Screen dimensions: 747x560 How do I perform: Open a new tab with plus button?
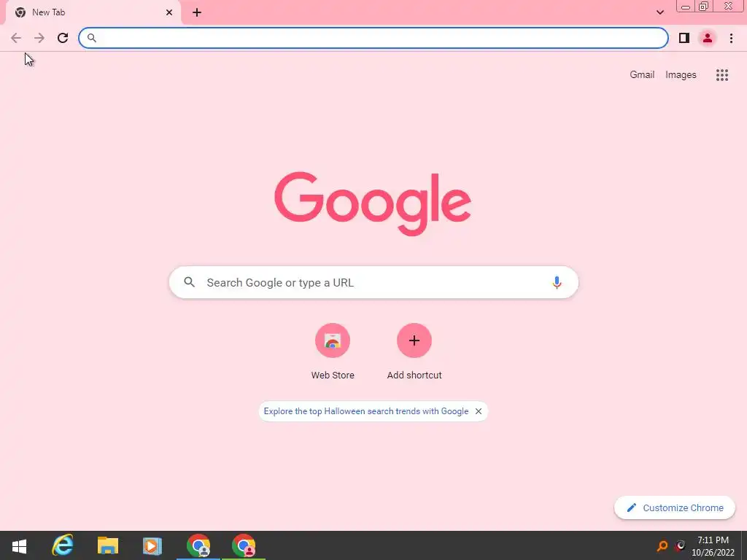point(197,12)
